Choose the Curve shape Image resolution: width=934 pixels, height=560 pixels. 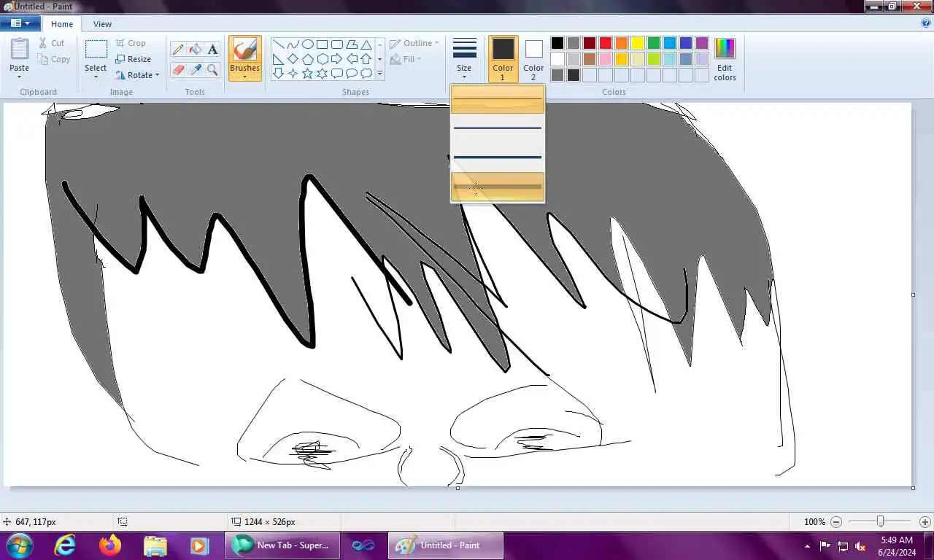click(293, 44)
